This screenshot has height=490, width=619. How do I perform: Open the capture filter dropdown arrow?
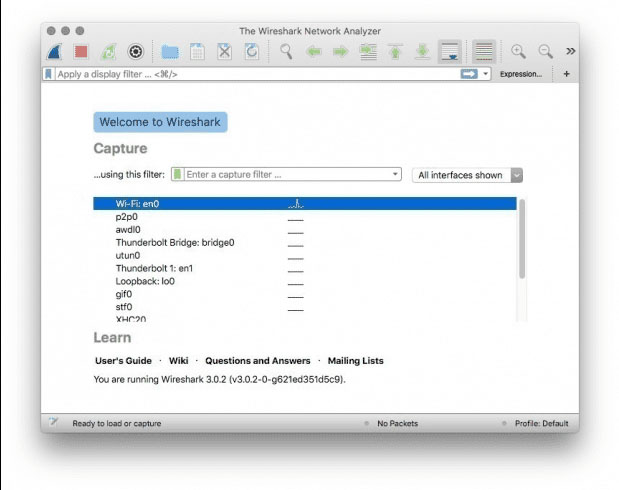pyautogui.click(x=395, y=175)
